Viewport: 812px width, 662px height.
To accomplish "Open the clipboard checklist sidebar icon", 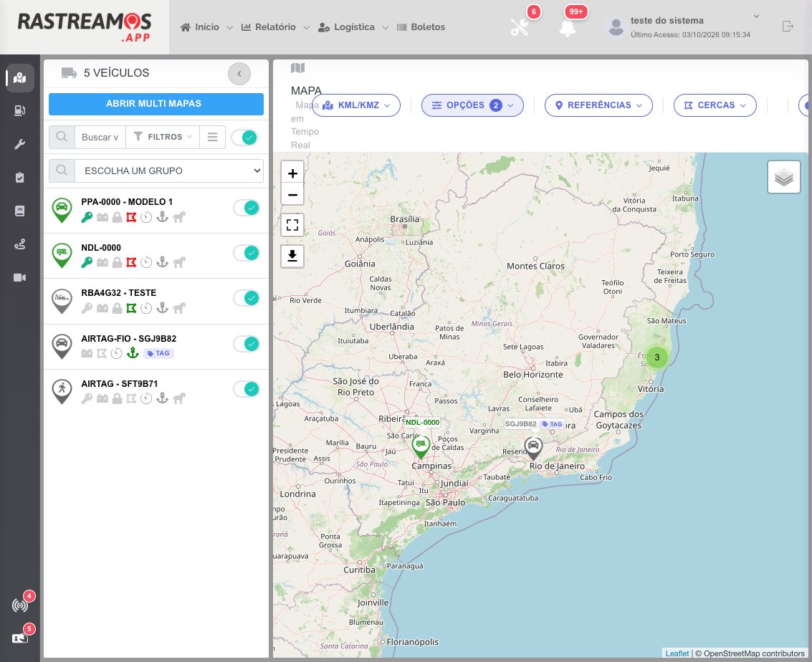I will [19, 178].
